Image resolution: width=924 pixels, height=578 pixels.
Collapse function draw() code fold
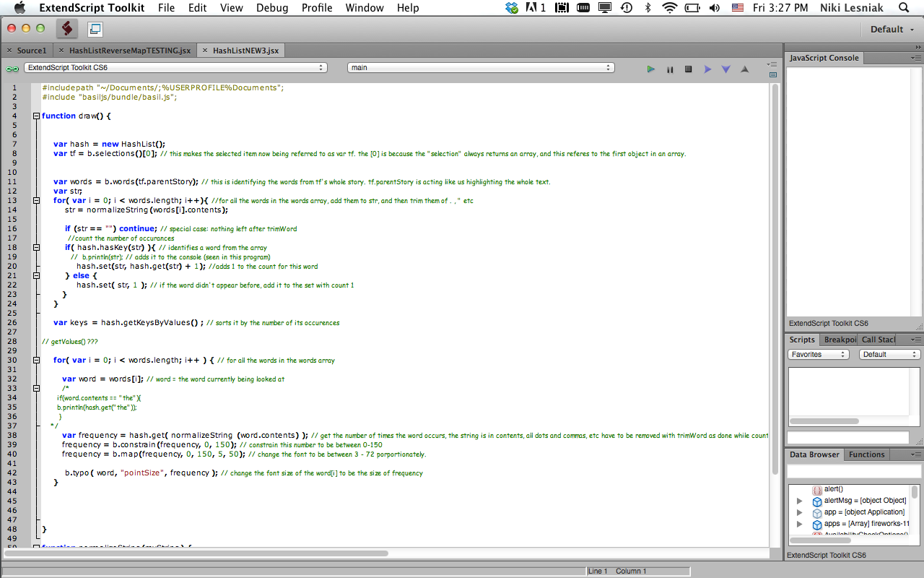tap(36, 116)
